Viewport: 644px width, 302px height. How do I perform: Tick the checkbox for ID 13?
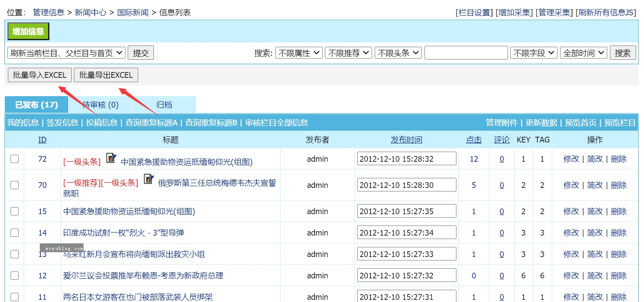(15, 254)
